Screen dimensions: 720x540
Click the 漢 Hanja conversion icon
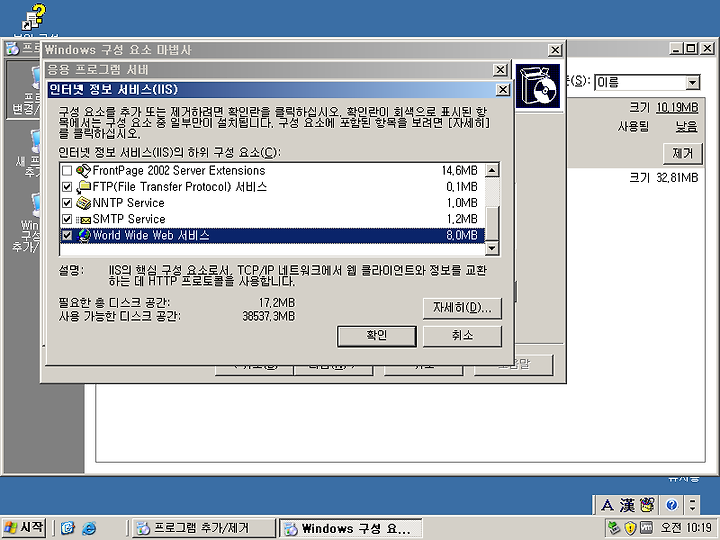tap(627, 506)
